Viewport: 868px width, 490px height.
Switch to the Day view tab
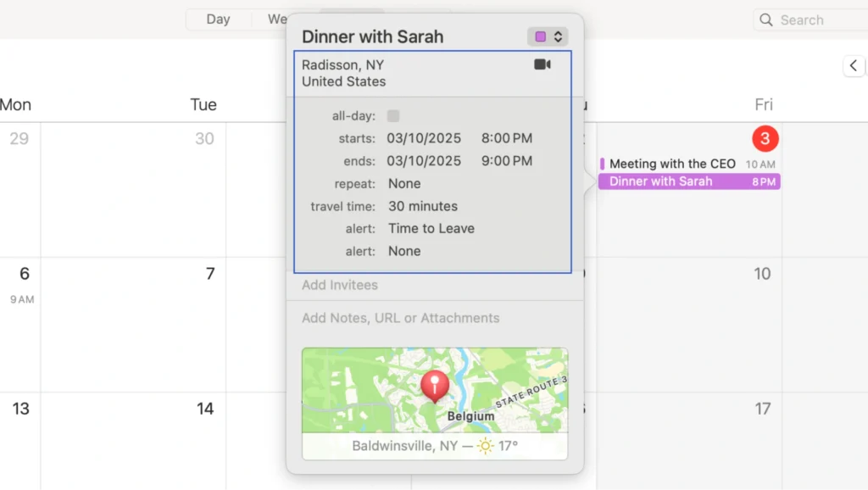point(218,19)
